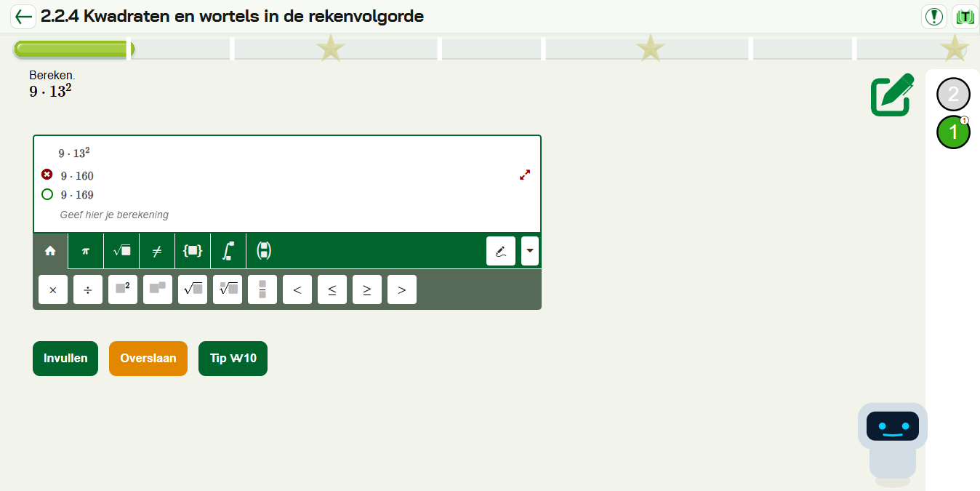Click the first progress star

[331, 48]
